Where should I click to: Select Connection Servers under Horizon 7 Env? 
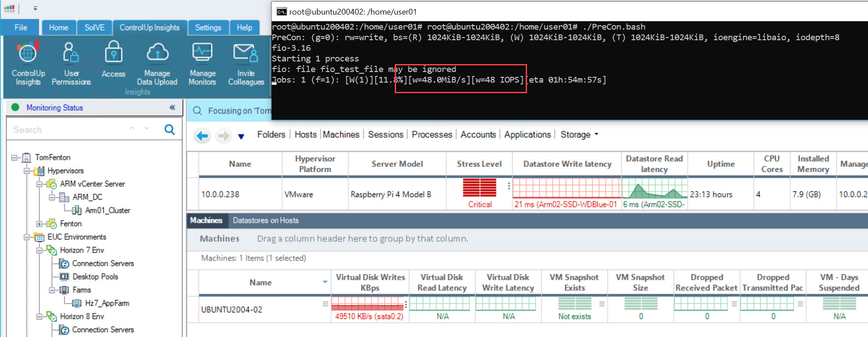pos(103,263)
